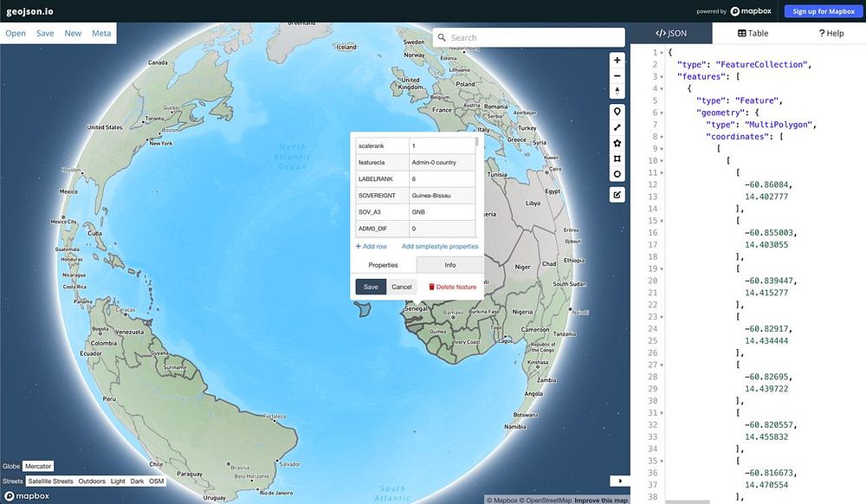Collapse fold arrow on line 4
Viewport: 866px width, 504px height.
coord(662,89)
